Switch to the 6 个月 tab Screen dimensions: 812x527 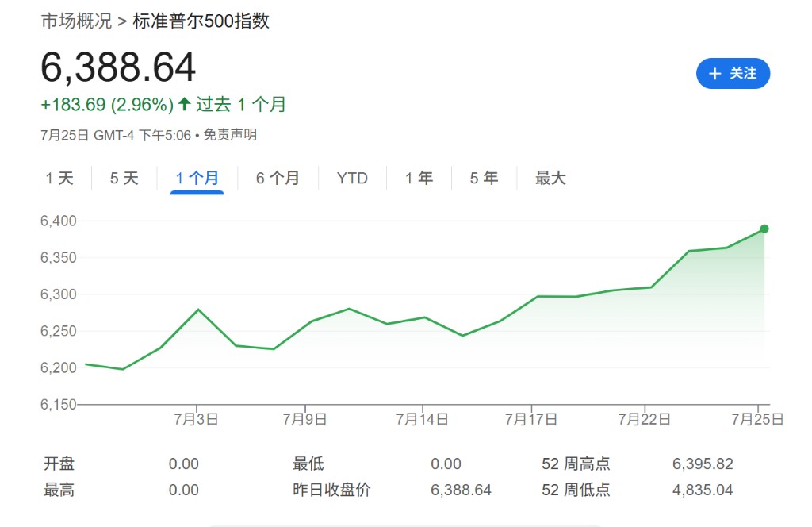278,179
